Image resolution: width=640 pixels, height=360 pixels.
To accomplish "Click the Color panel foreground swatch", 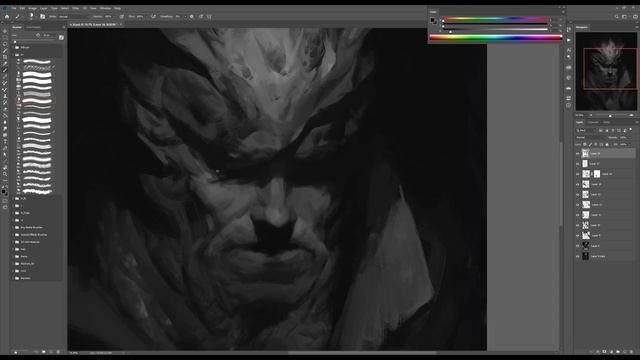I will (432, 19).
